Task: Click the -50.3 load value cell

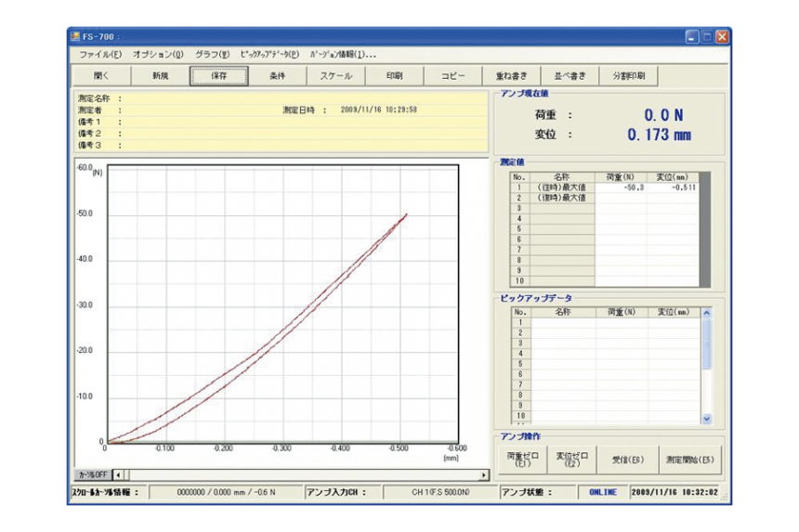Action: point(621,188)
